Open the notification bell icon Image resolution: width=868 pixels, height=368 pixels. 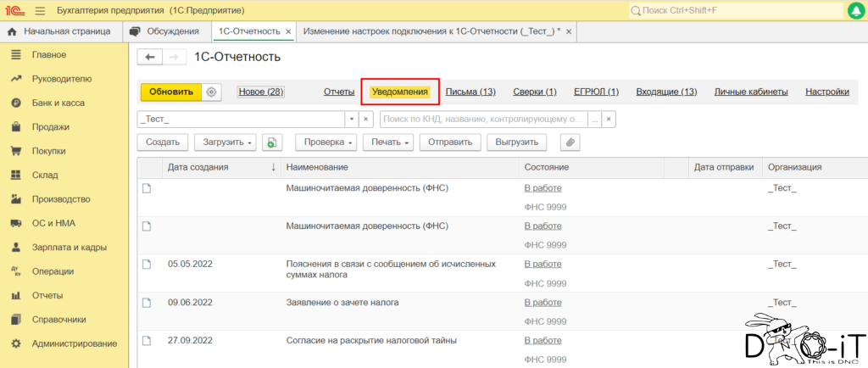[x=855, y=10]
